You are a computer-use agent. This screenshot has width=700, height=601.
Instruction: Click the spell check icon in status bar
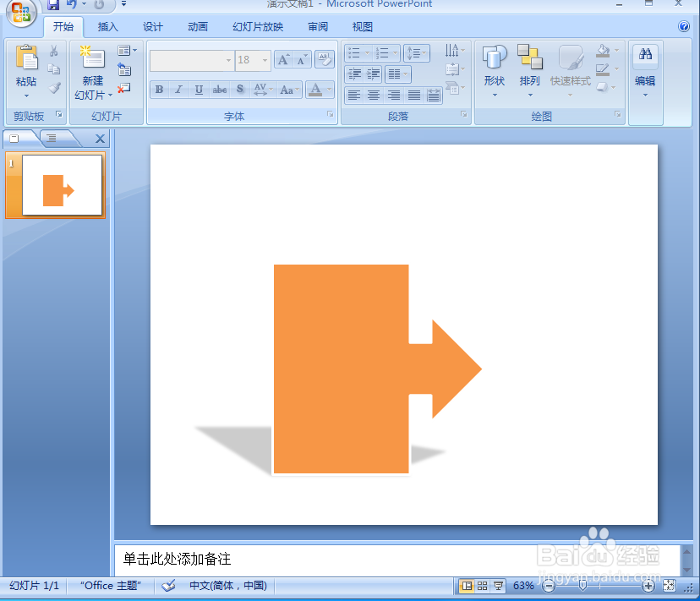click(168, 586)
